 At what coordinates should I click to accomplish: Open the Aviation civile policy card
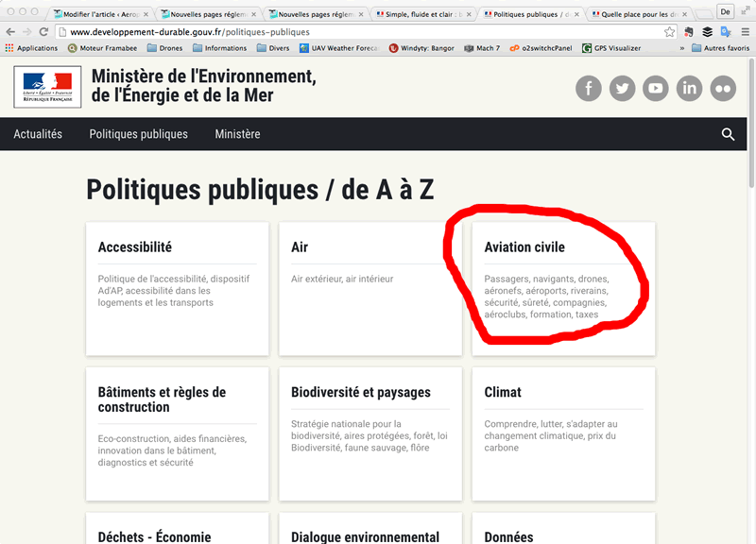click(x=563, y=289)
